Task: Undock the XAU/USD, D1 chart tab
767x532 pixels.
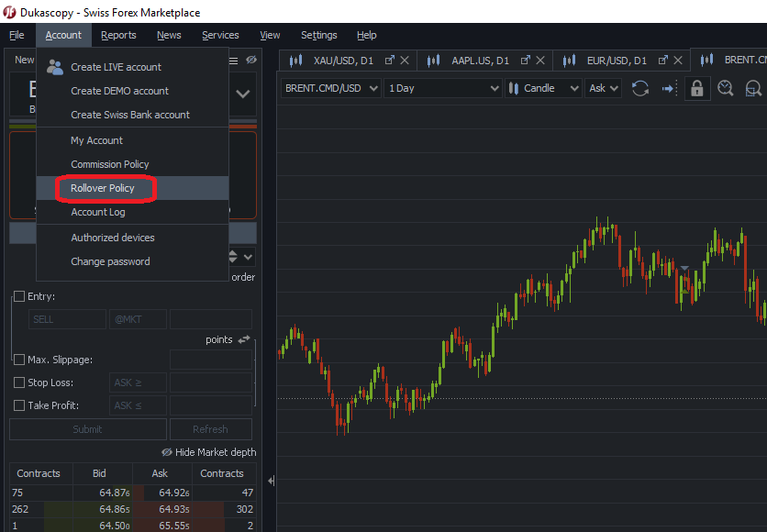Action: point(389,61)
